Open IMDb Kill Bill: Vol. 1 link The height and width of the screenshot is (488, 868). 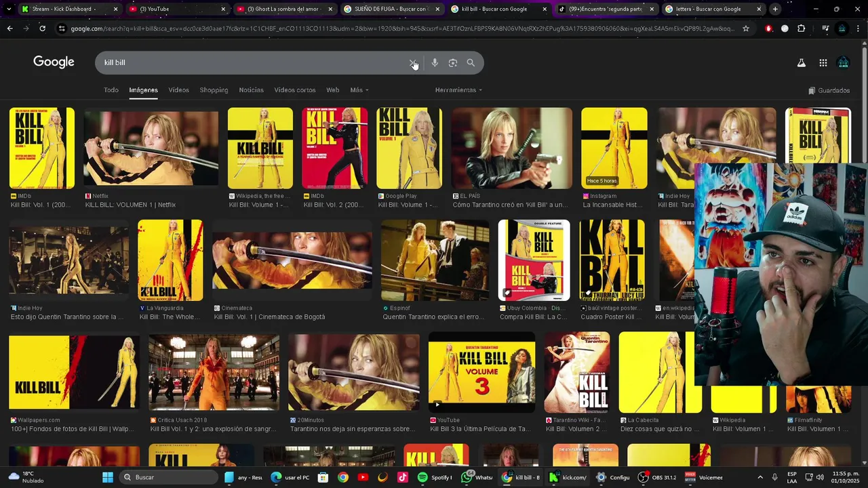tap(41, 205)
